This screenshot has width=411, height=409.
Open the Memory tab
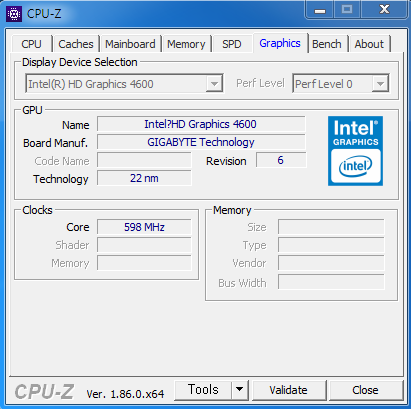coord(186,44)
